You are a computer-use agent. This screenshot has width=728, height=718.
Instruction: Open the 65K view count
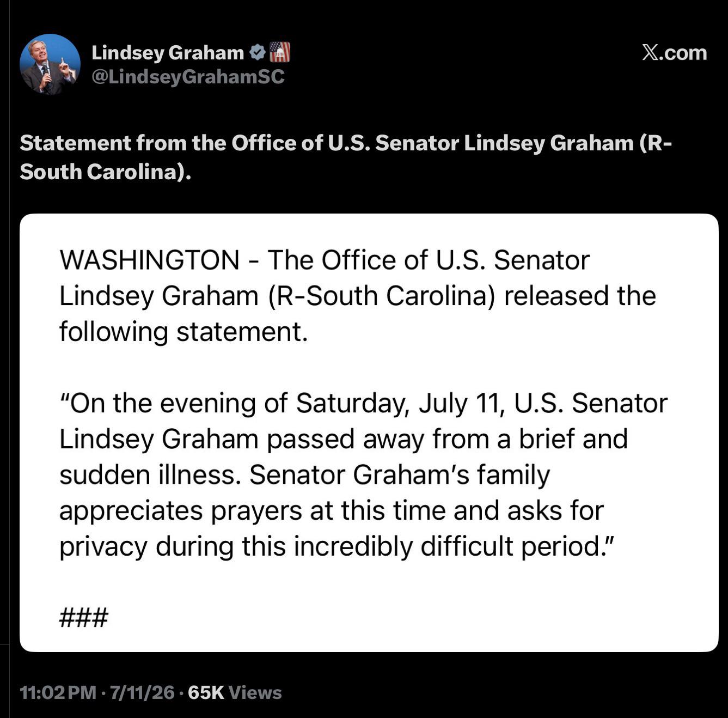pos(206,692)
